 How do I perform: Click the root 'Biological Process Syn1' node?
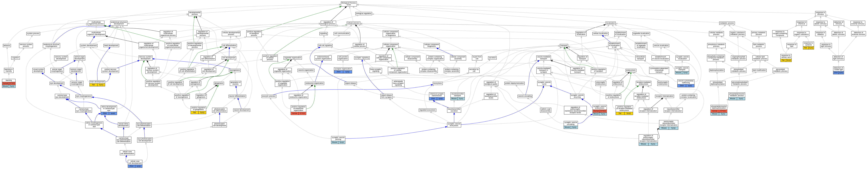[x=348, y=4]
